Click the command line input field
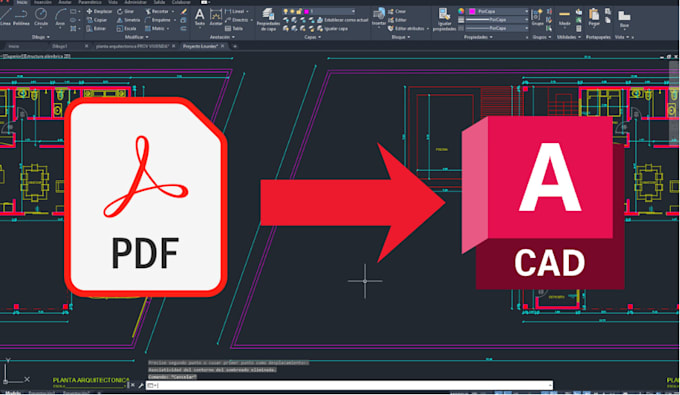Screen dimensions: 680x395 349,385
